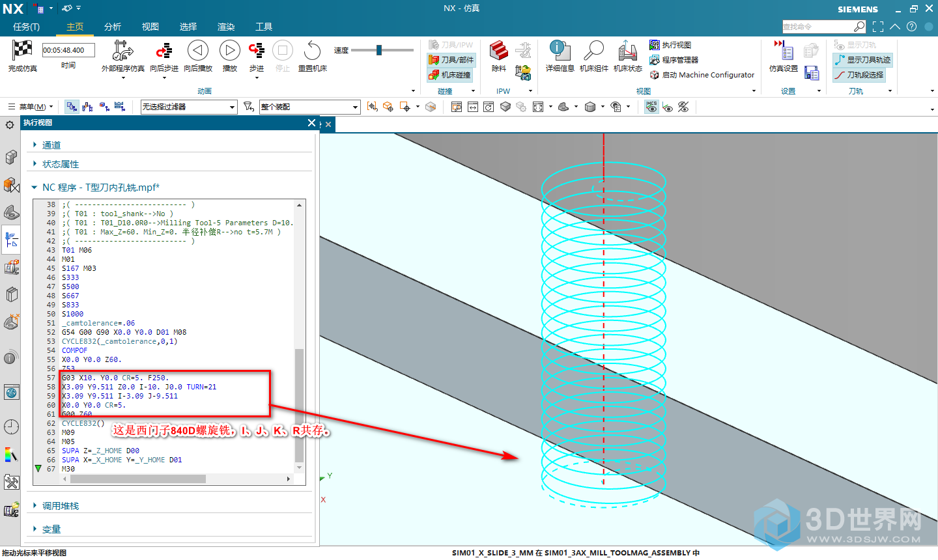The height and width of the screenshot is (560, 938).
Task: Toggle the MCS display eye icon
Action: (x=651, y=107)
